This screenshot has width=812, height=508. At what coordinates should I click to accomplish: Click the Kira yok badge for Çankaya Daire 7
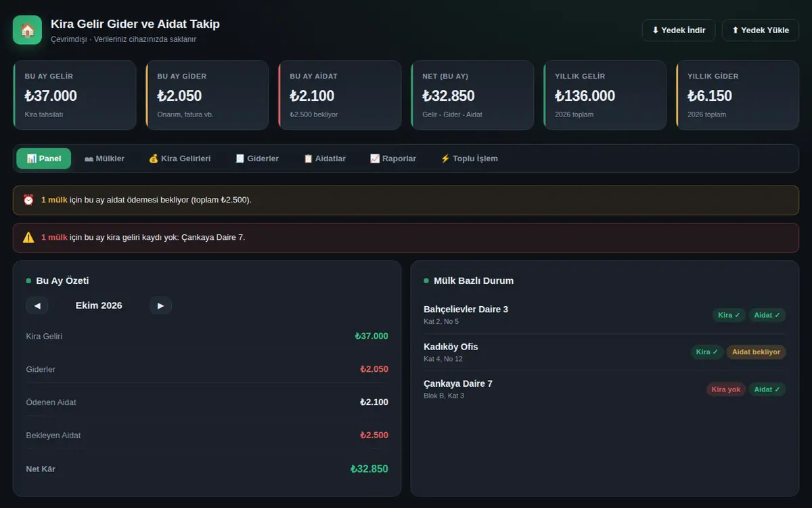(x=726, y=389)
